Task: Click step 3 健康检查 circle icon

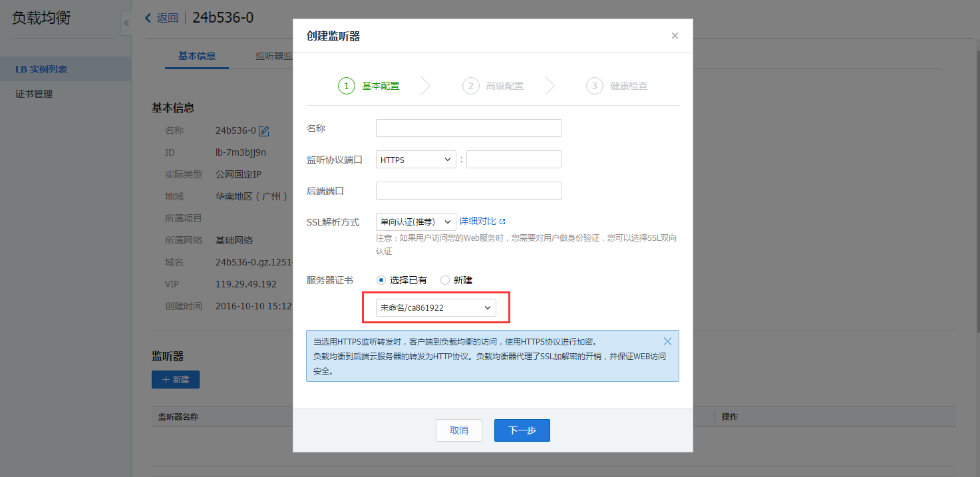Action: click(594, 86)
